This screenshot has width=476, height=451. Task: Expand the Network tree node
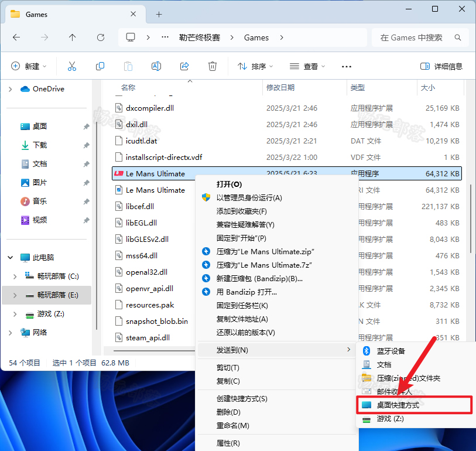pos(11,333)
